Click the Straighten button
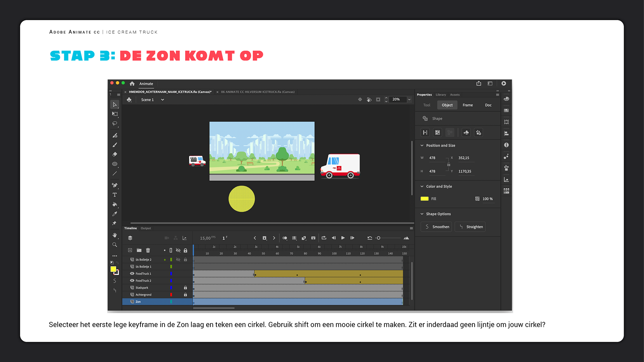This screenshot has width=644, height=362. [x=470, y=227]
